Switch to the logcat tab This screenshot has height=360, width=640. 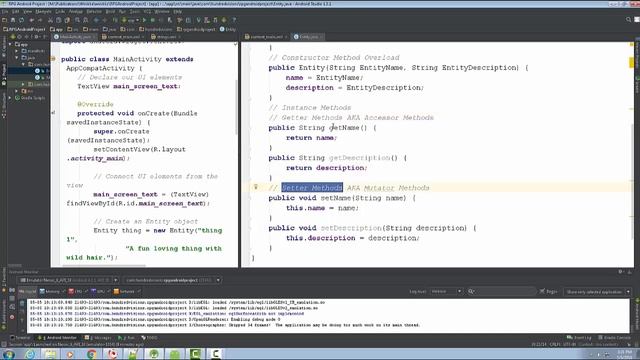click(x=28, y=291)
